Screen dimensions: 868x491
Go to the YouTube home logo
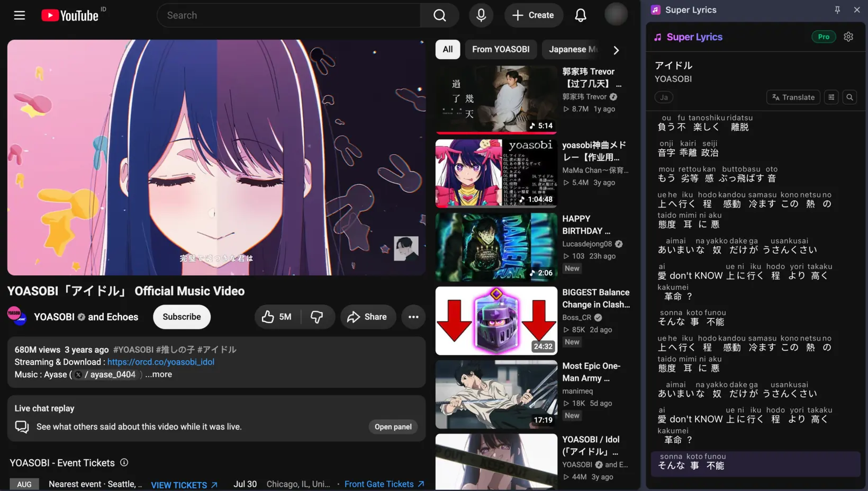pos(70,15)
